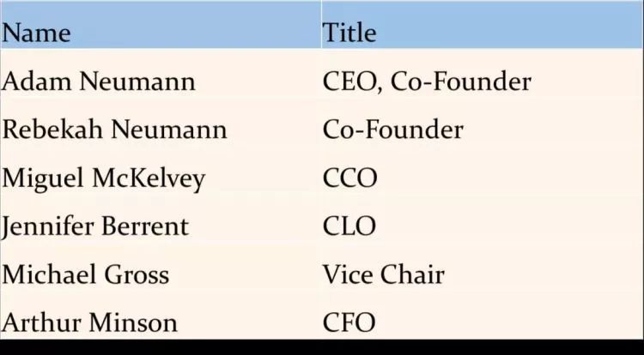Select the Adam Neumann name cell
This screenshot has height=355, width=644.
click(161, 81)
